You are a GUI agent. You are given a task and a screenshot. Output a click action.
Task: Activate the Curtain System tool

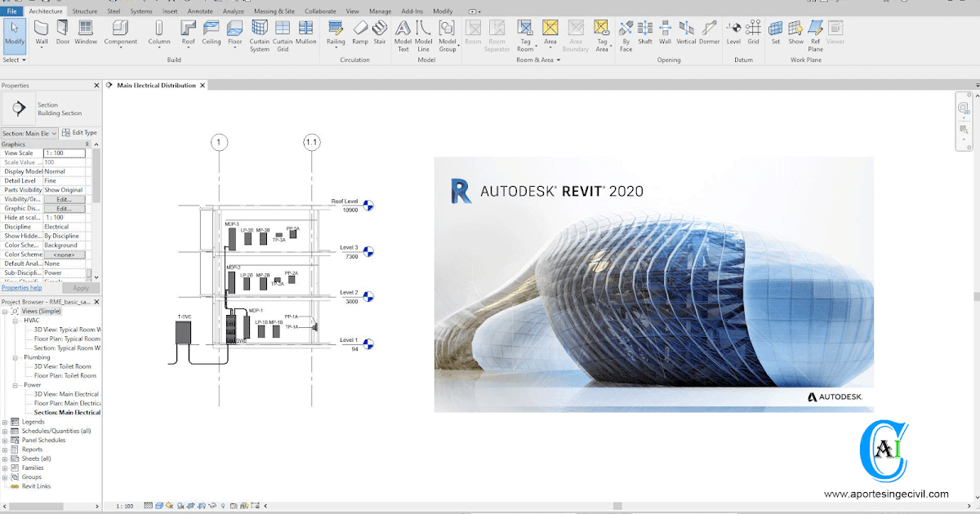[x=260, y=35]
